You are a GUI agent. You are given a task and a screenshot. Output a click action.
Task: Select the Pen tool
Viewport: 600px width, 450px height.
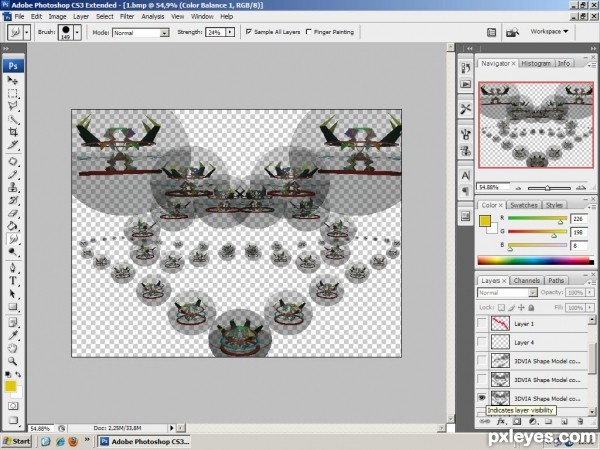coord(13,267)
